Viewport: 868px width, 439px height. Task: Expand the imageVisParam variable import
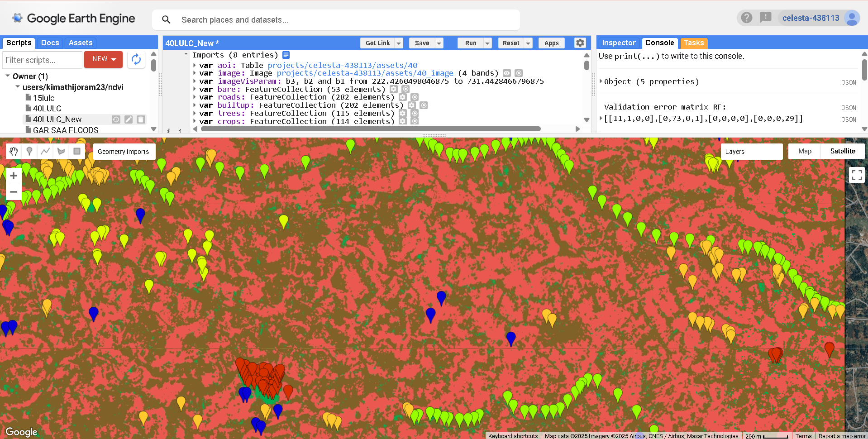[195, 81]
